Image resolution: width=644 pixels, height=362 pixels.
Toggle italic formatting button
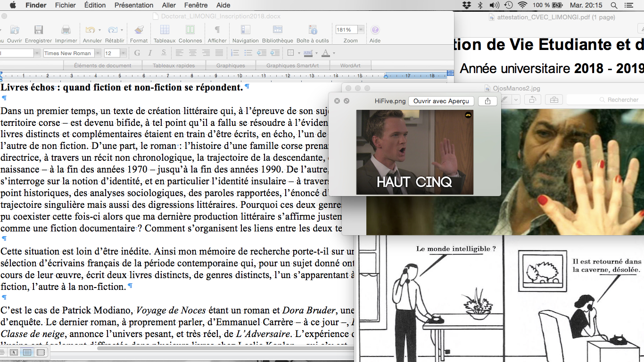(x=150, y=53)
